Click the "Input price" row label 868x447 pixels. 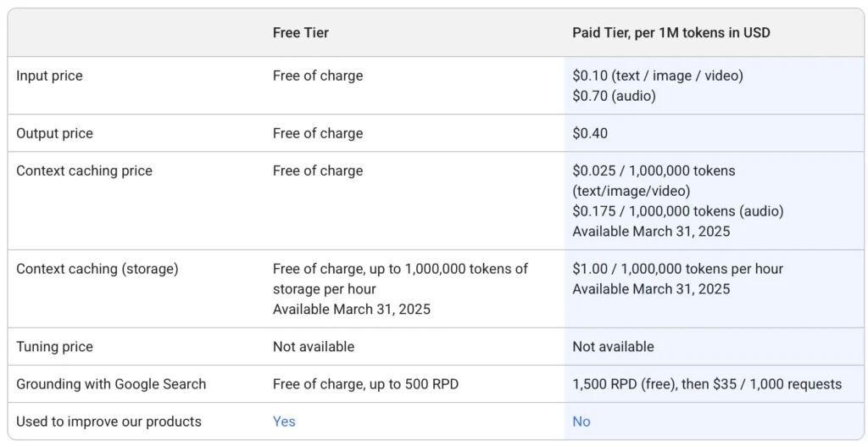49,75
